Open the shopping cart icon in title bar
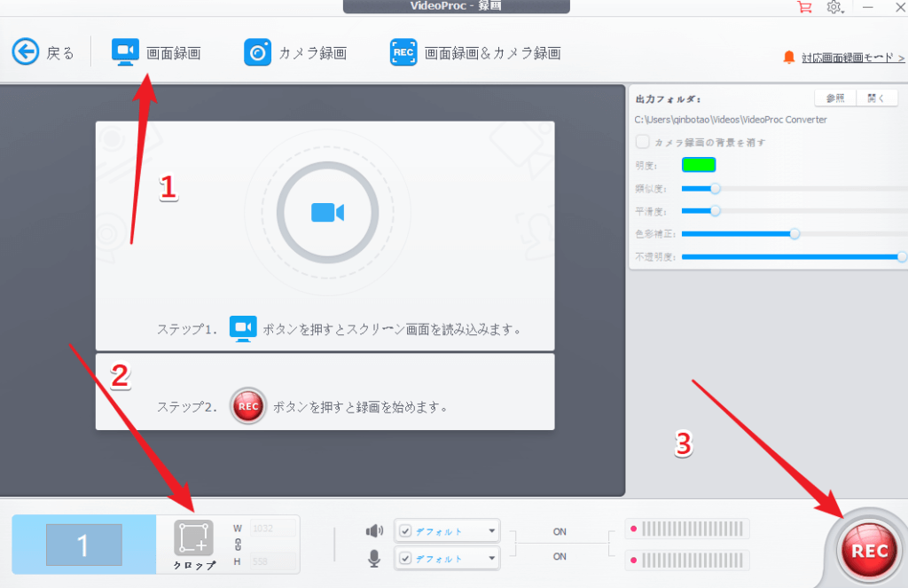The height and width of the screenshot is (588, 908). point(803,7)
